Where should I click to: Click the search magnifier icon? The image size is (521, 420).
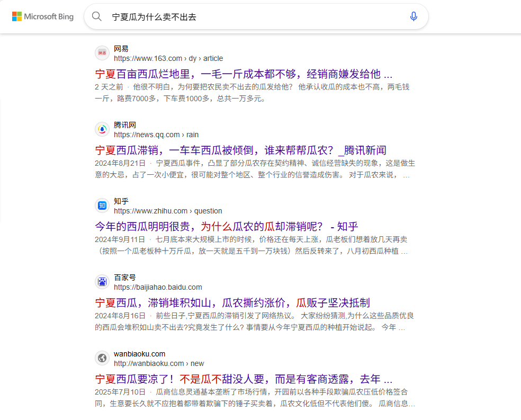(97, 16)
